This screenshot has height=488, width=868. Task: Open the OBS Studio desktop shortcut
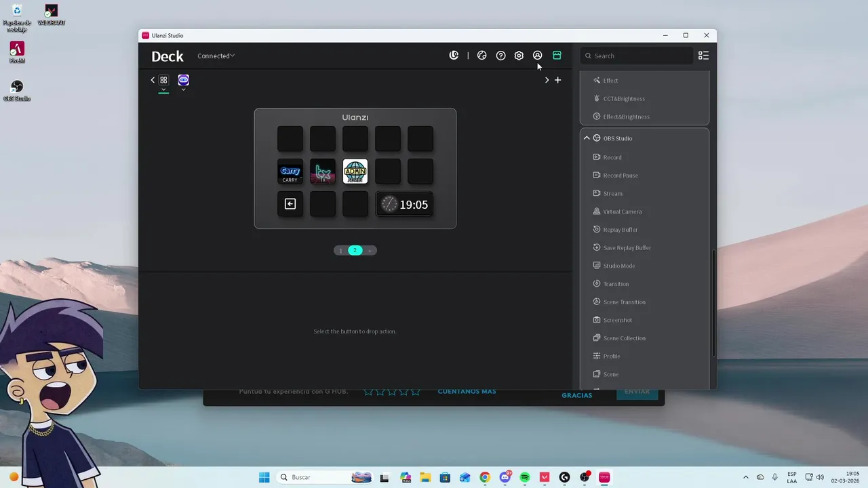17,90
